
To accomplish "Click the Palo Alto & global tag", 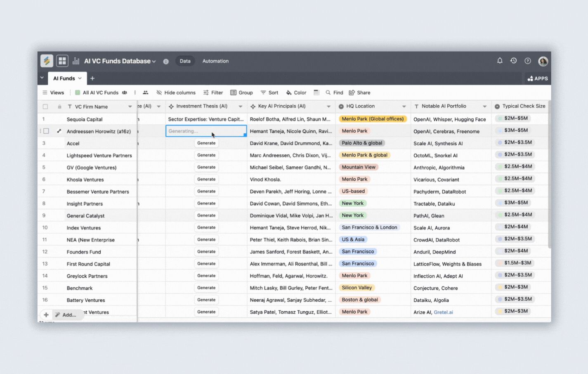I will point(362,143).
